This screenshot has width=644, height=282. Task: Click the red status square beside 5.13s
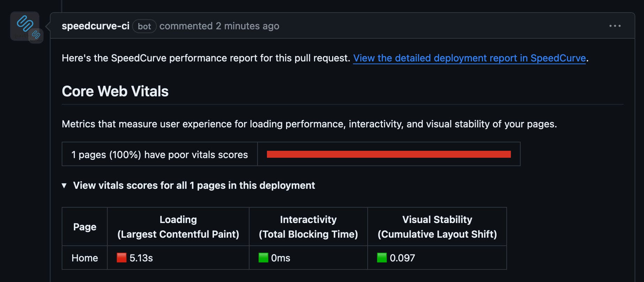pyautogui.click(x=122, y=258)
